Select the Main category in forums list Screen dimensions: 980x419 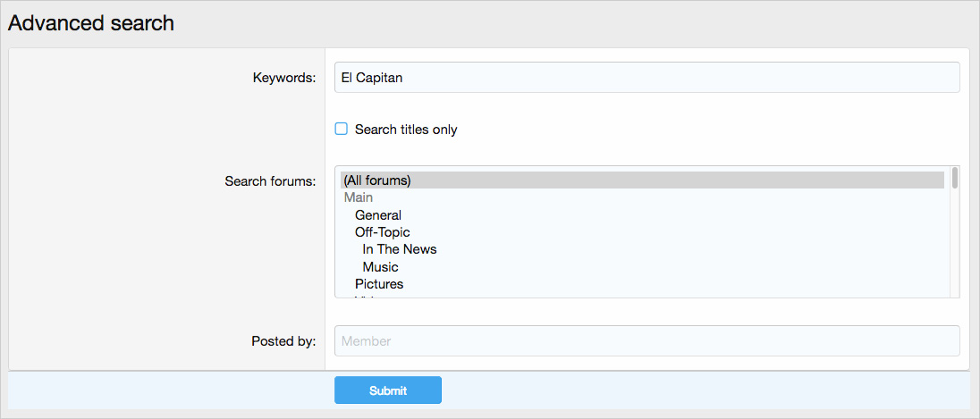(x=642, y=197)
